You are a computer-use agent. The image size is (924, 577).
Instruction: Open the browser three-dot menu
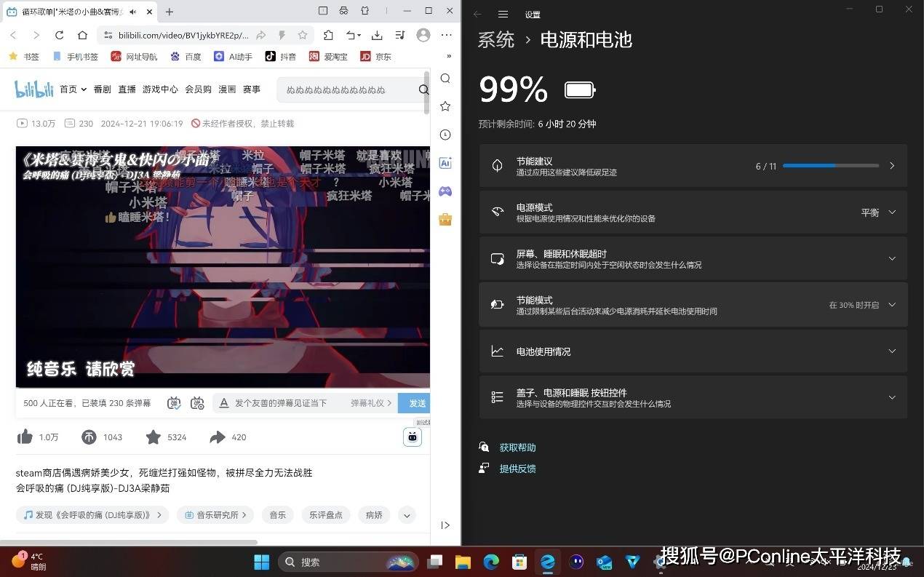pos(447,35)
